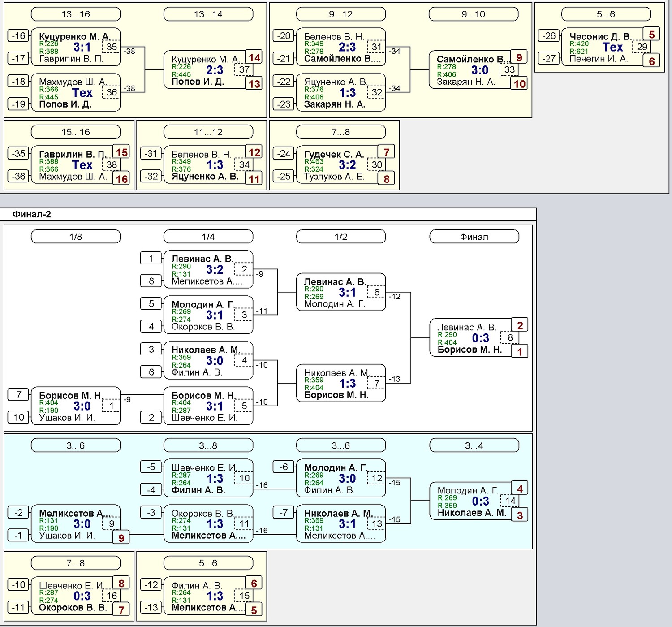Viewport: 672px width, 627px height.
Task: Click score 3:0 of Самойленко vs Закарян
Action: (480, 70)
